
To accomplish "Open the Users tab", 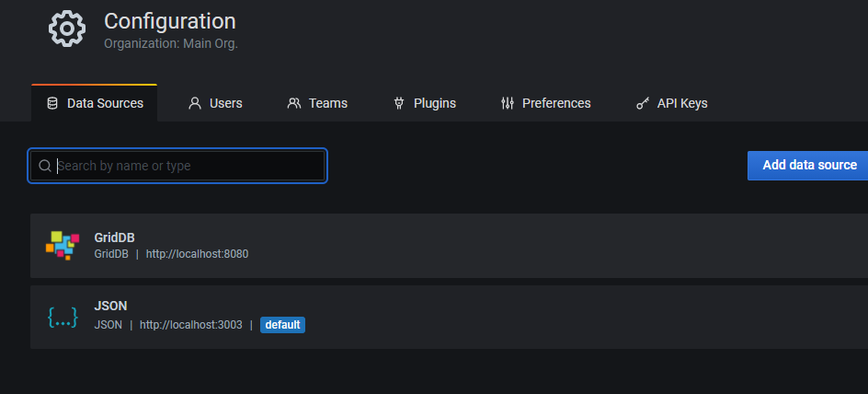I will [x=225, y=103].
